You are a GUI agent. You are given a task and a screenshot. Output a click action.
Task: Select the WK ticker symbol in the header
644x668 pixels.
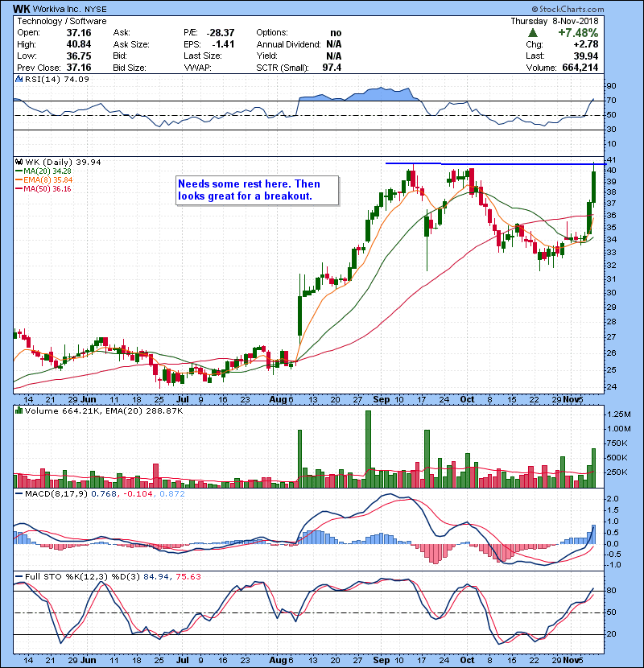pyautogui.click(x=21, y=9)
